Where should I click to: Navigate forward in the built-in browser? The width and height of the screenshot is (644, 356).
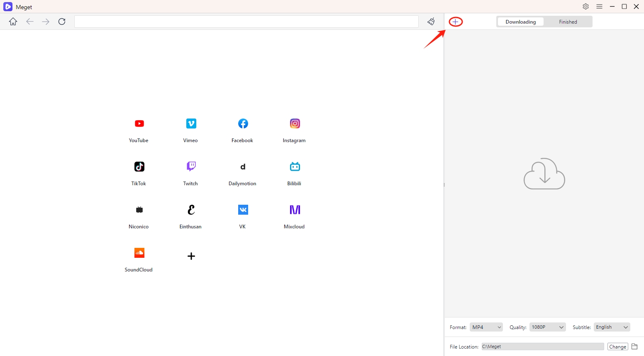[46, 22]
